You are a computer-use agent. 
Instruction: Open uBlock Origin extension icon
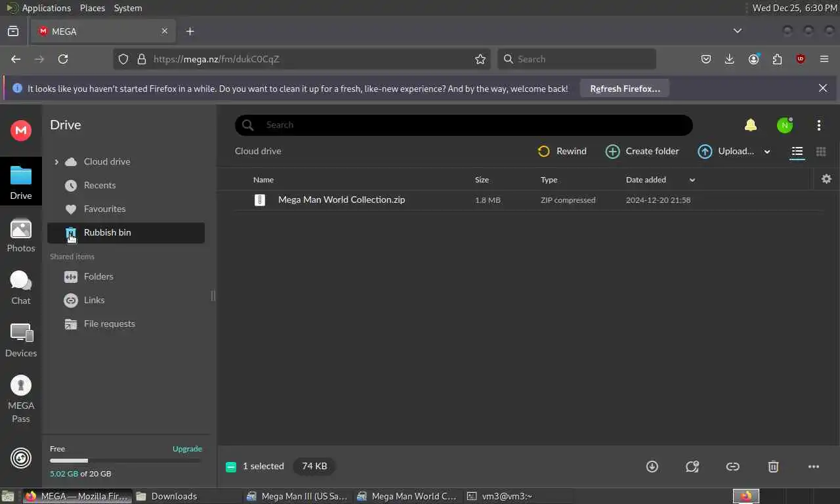(801, 59)
